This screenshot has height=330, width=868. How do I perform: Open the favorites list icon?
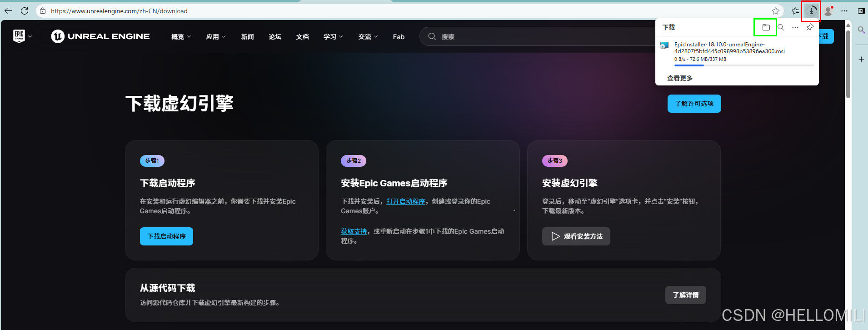795,11
